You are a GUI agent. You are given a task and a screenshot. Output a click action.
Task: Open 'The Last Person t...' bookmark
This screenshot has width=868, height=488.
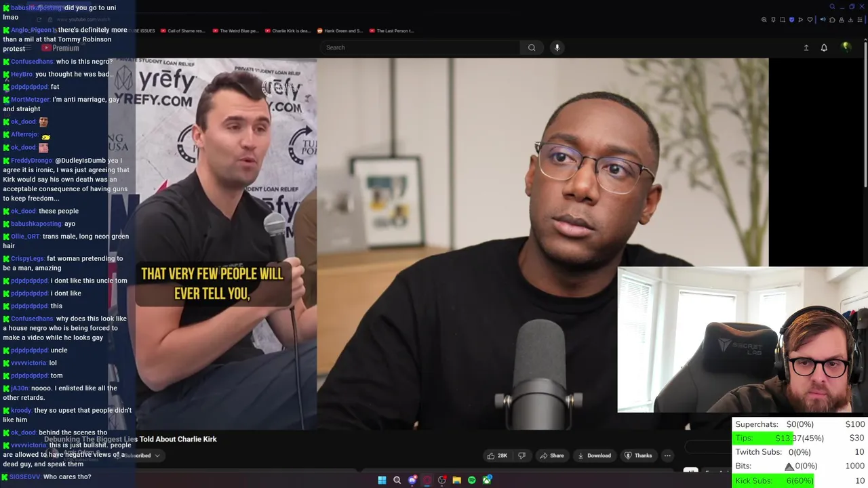coord(391,30)
